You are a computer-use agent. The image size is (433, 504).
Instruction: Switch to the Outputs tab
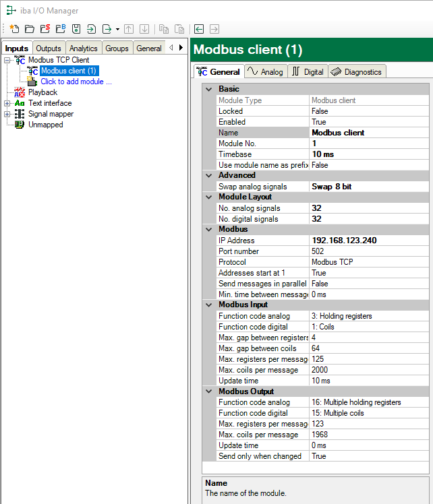pyautogui.click(x=48, y=49)
